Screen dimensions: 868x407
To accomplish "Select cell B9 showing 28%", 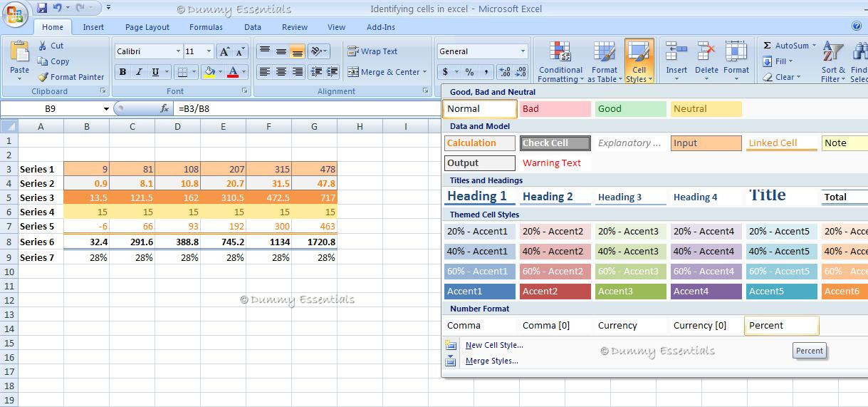I will (x=86, y=257).
